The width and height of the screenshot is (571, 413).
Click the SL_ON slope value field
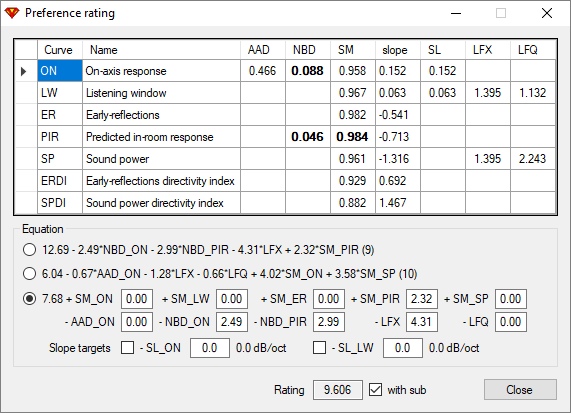point(210,348)
